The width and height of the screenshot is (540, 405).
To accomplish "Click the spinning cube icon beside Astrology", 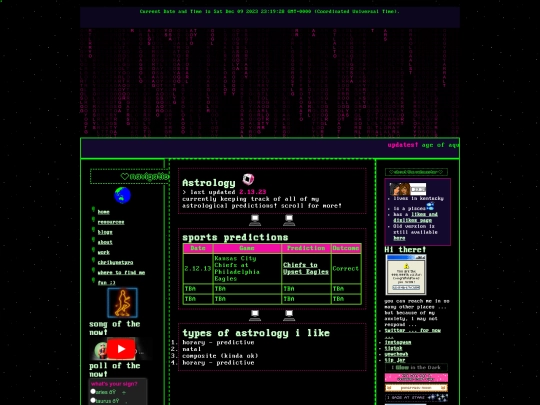I will [248, 179].
